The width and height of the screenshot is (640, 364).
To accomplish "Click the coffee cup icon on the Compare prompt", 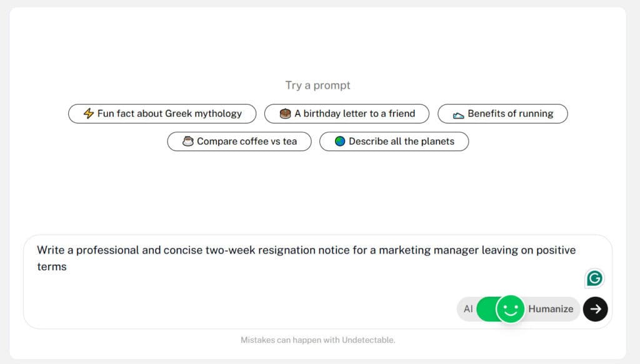I will click(187, 142).
